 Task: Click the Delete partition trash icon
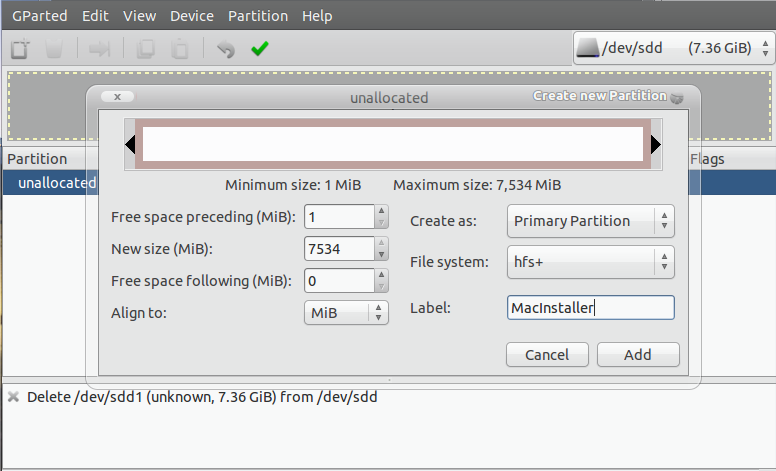pyautogui.click(x=54, y=48)
